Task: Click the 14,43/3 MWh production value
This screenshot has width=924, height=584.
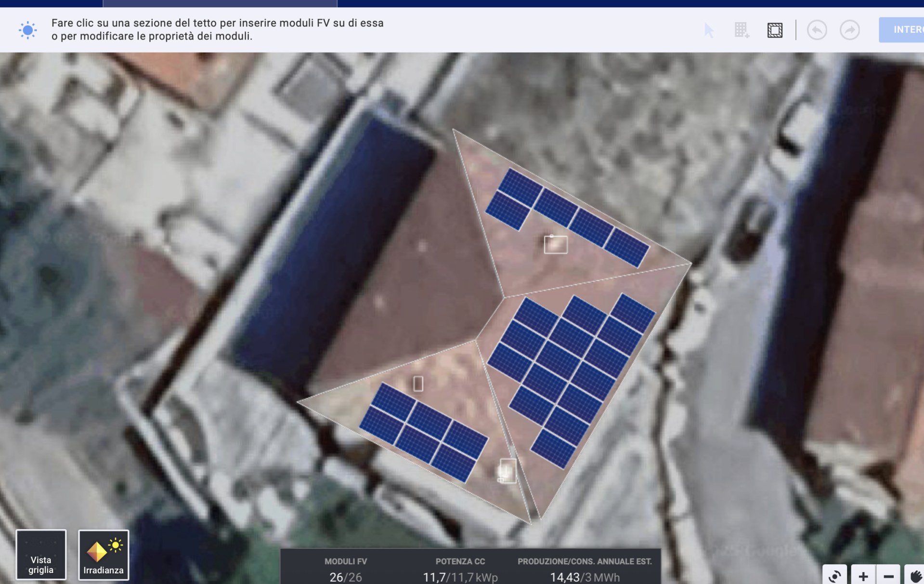Action: point(585,577)
